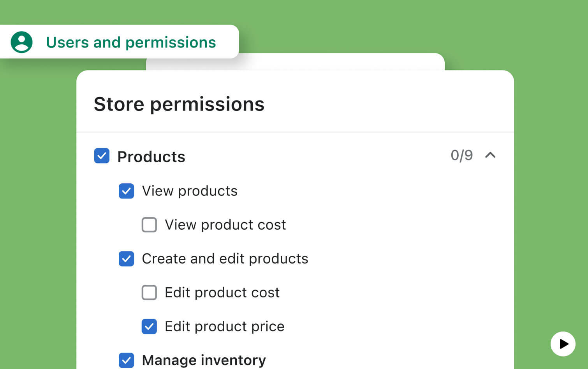Click the user profile avatar icon
This screenshot has height=369, width=588.
click(x=21, y=42)
